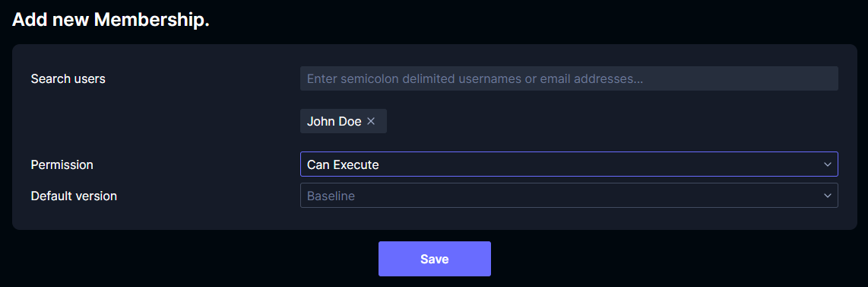The height and width of the screenshot is (287, 868).
Task: Expand Permission dropdown via its chevron arrow
Action: pos(828,164)
